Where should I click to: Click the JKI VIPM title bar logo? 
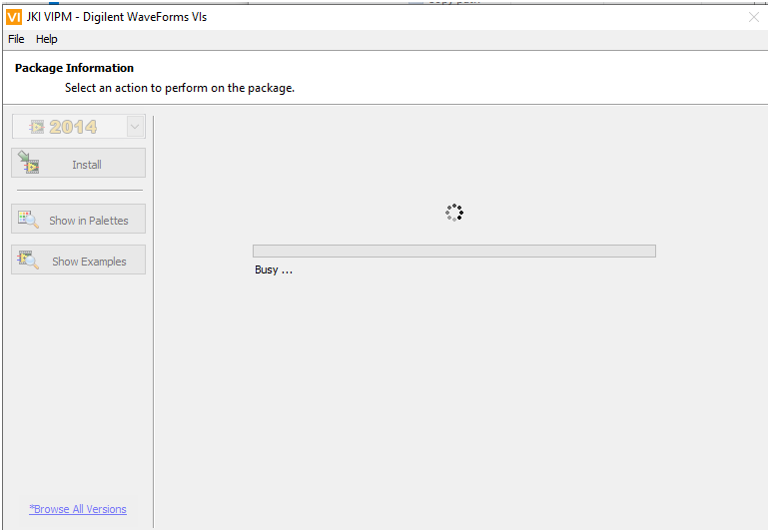[x=14, y=17]
